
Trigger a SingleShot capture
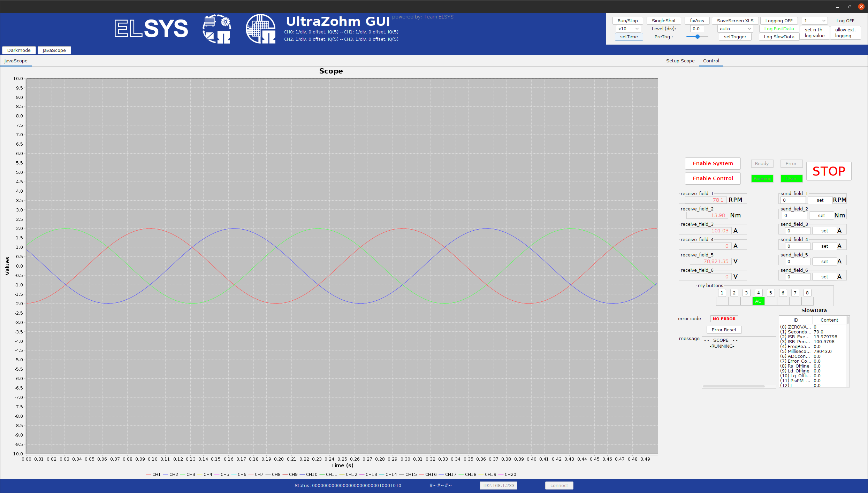[663, 21]
